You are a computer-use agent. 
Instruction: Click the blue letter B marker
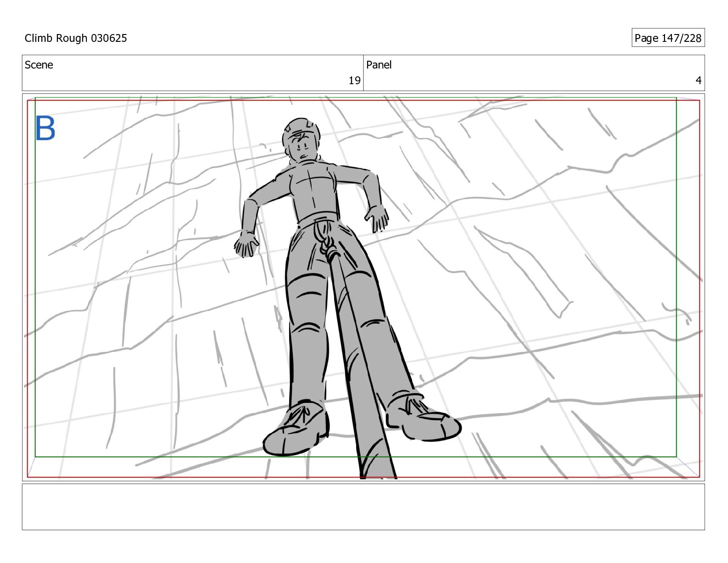45,129
